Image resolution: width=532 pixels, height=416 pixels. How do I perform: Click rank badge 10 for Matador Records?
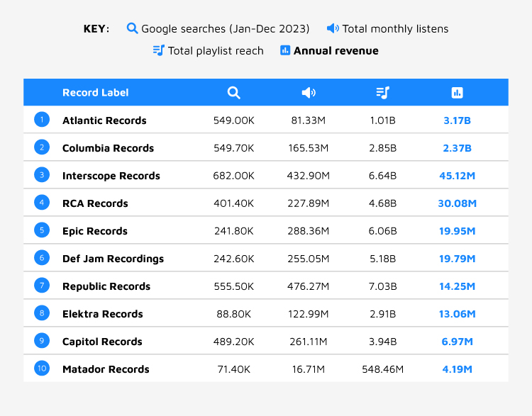click(x=42, y=369)
